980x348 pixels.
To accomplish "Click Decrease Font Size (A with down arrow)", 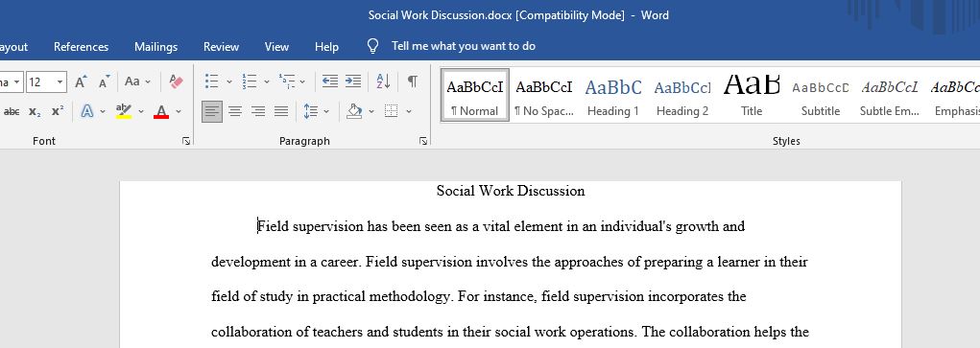I will click(x=105, y=81).
